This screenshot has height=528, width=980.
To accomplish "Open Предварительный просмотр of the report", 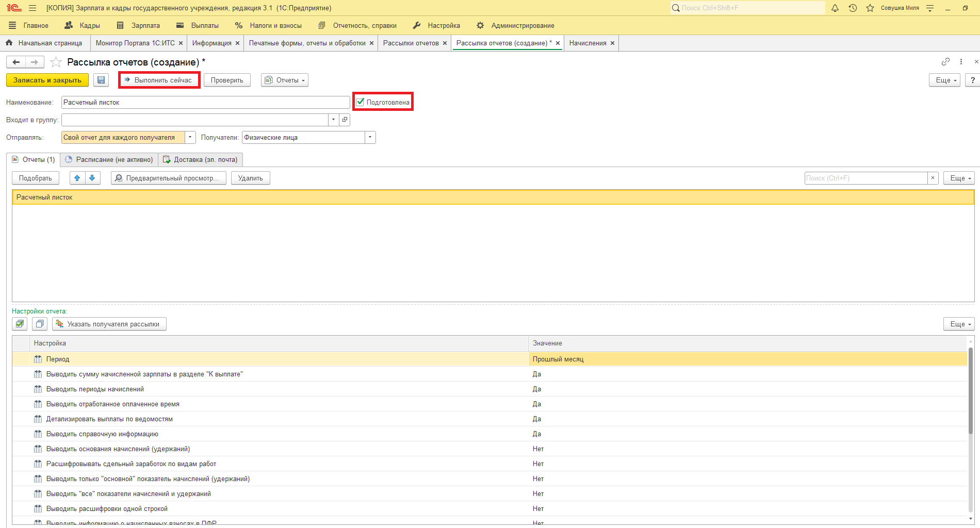I will pos(169,178).
